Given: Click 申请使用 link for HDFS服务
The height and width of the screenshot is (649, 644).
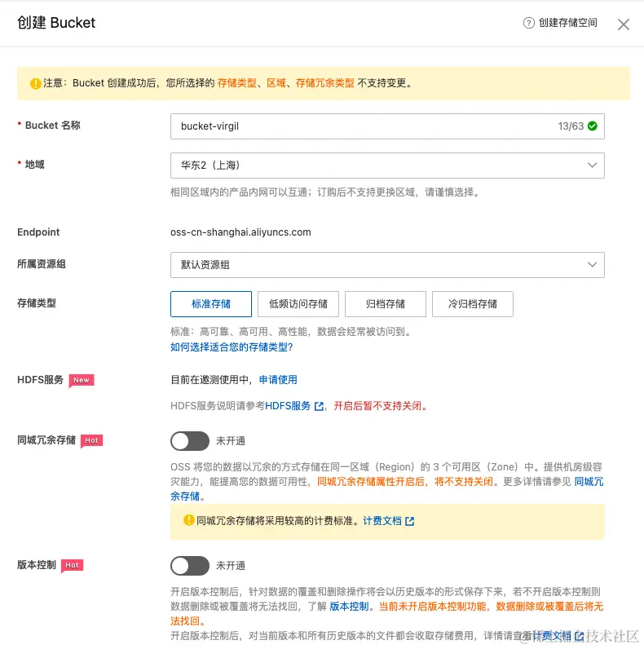Looking at the screenshot, I should tap(278, 380).
